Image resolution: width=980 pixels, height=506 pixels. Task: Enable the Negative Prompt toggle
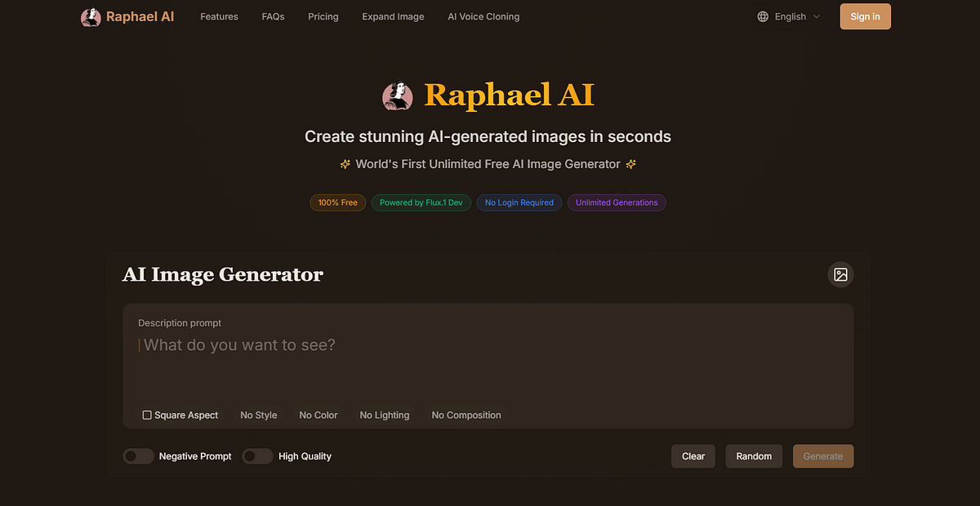[x=139, y=456]
